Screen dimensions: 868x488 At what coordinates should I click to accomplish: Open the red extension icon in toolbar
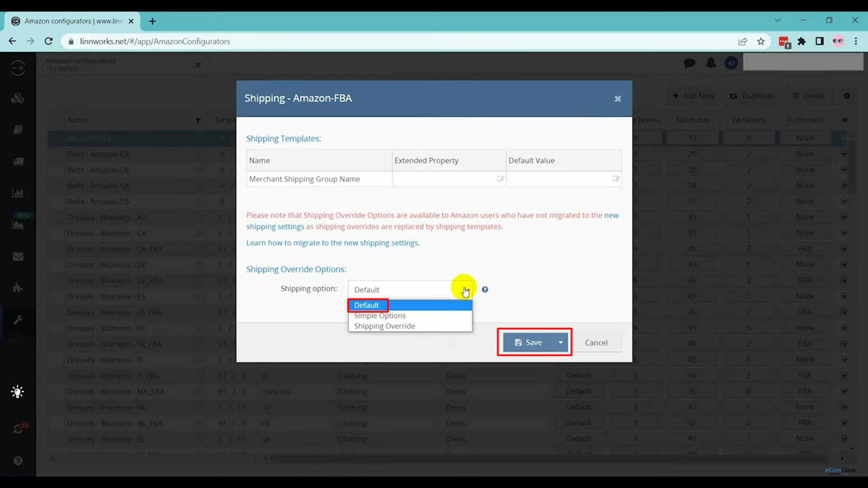pyautogui.click(x=784, y=42)
